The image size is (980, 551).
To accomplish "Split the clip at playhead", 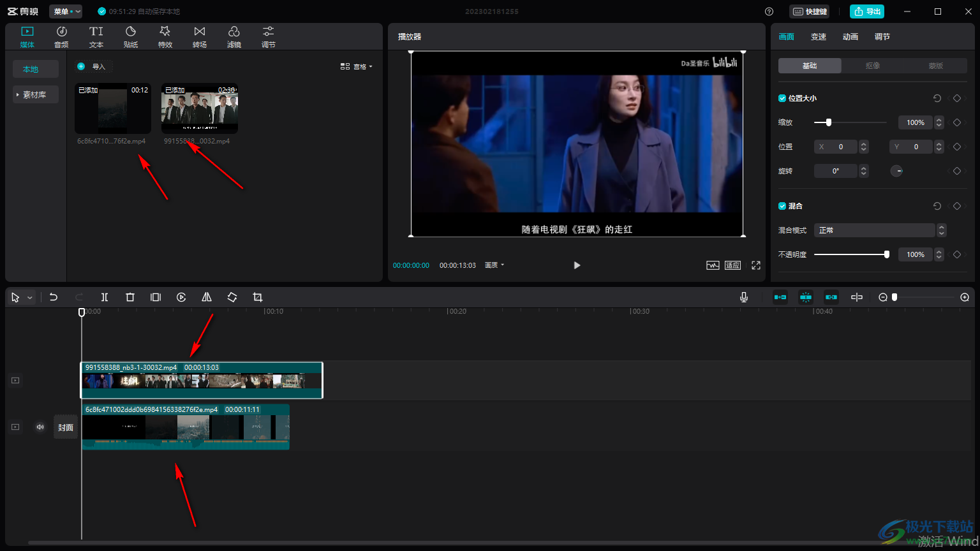I will point(105,297).
